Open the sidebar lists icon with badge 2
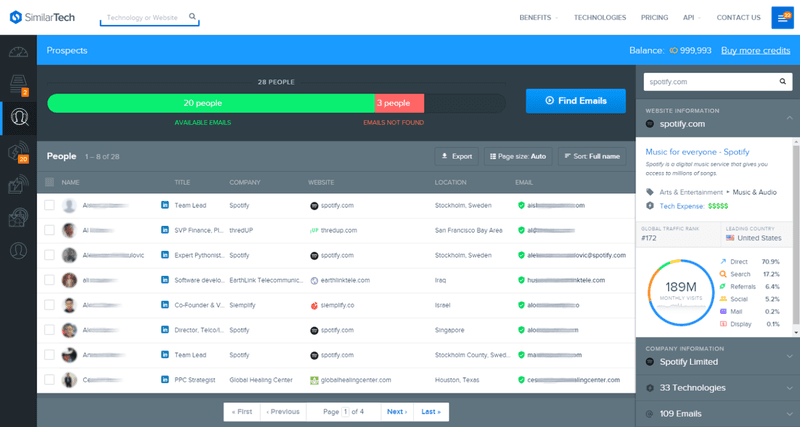This screenshot has height=427, width=800. pos(18,84)
